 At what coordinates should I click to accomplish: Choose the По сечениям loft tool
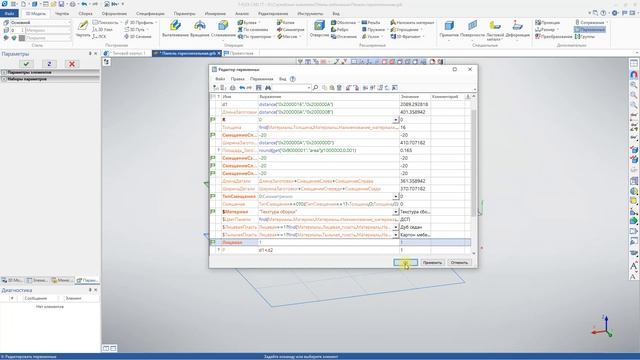point(253,29)
